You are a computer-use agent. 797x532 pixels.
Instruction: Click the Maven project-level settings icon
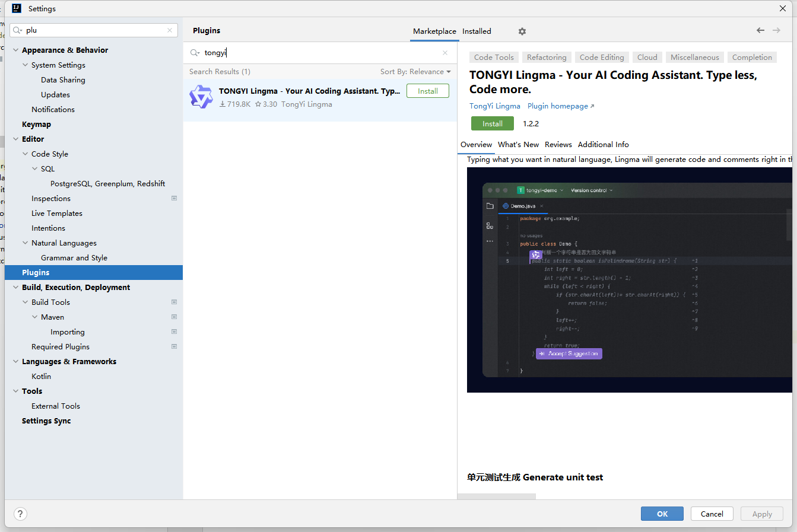pos(174,317)
